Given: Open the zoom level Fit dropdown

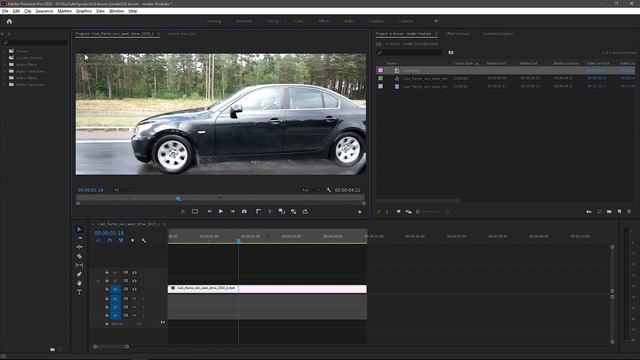Looking at the screenshot, I should 123,190.
